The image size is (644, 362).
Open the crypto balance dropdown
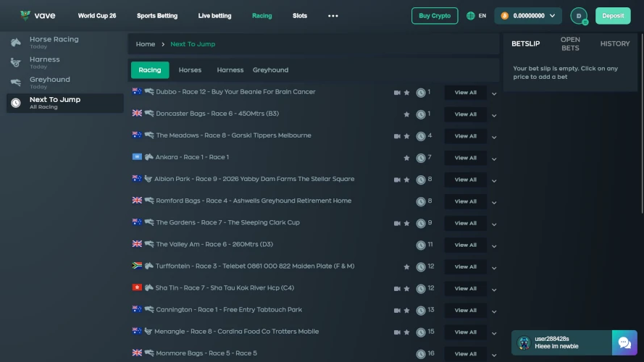528,16
